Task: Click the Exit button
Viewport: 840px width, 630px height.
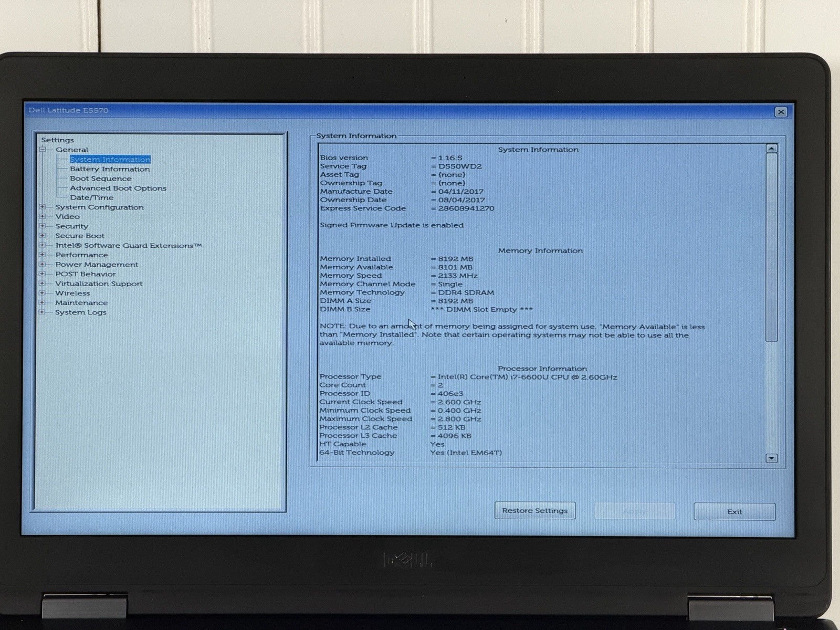Action: coord(734,512)
